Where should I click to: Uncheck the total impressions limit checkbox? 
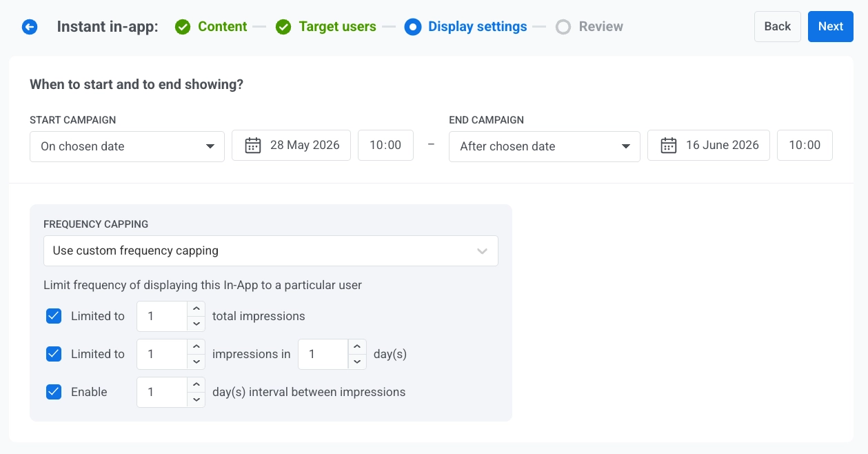[54, 316]
